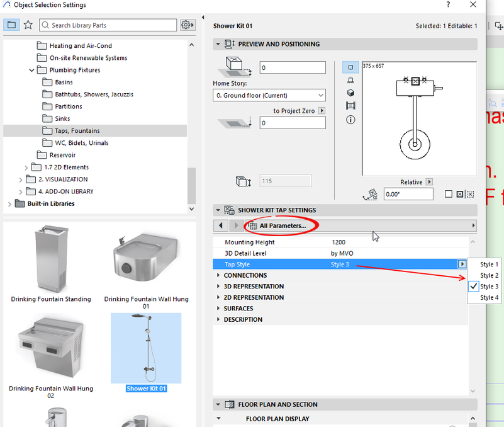Collapse Shower Kit Tap Settings panel
504x427 pixels.
coord(218,210)
